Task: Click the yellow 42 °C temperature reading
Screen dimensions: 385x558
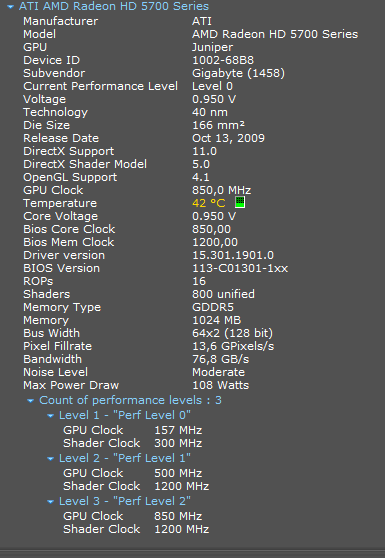Action: [209, 203]
